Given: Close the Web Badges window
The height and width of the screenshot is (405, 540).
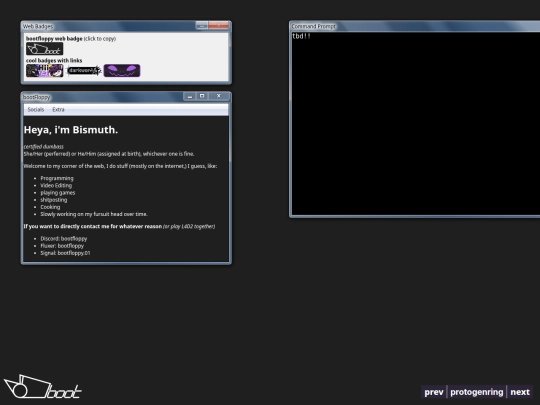Looking at the screenshot, I should point(218,25).
